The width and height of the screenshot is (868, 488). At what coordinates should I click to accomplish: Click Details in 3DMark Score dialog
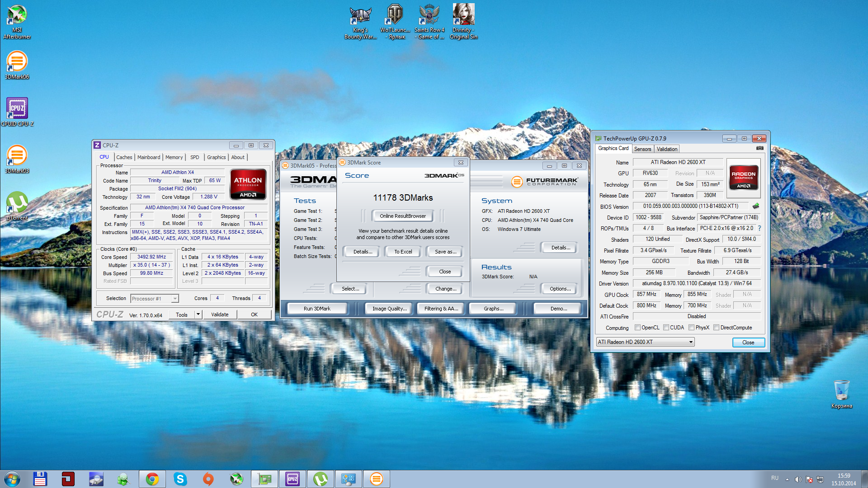pos(363,252)
